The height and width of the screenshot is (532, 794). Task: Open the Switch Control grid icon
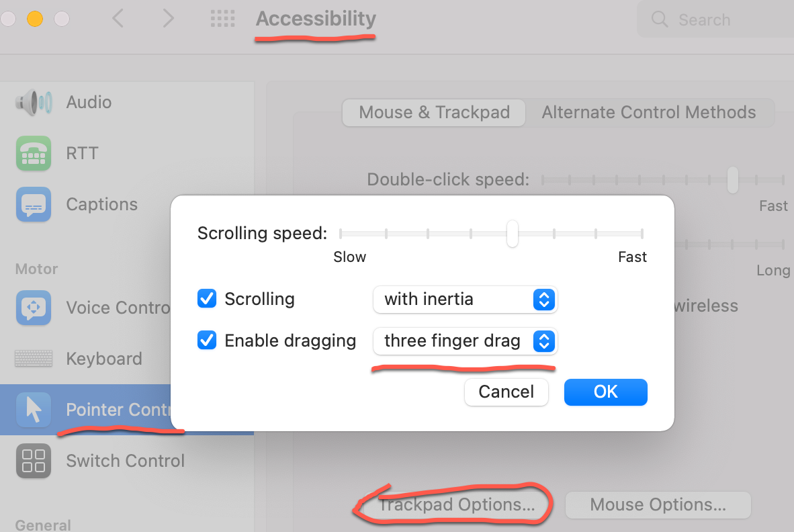[34, 461]
